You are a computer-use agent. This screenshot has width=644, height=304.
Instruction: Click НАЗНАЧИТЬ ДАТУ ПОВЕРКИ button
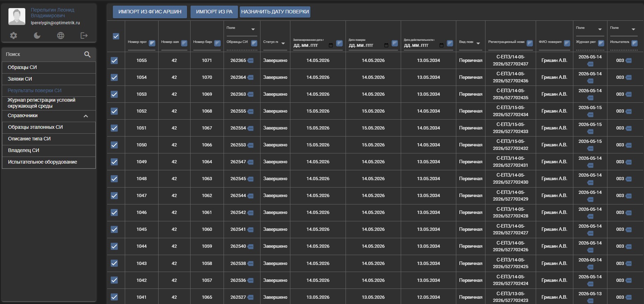275,12
